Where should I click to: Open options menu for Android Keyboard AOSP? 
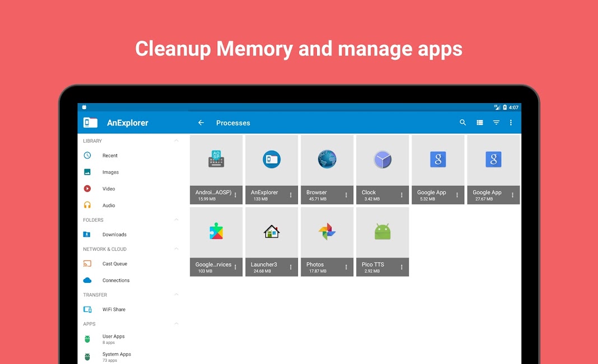coord(235,195)
